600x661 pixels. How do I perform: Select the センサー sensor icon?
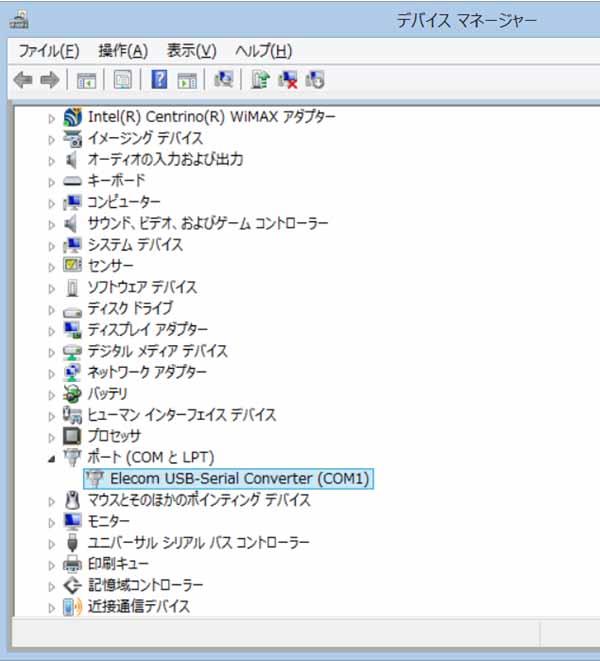click(72, 265)
